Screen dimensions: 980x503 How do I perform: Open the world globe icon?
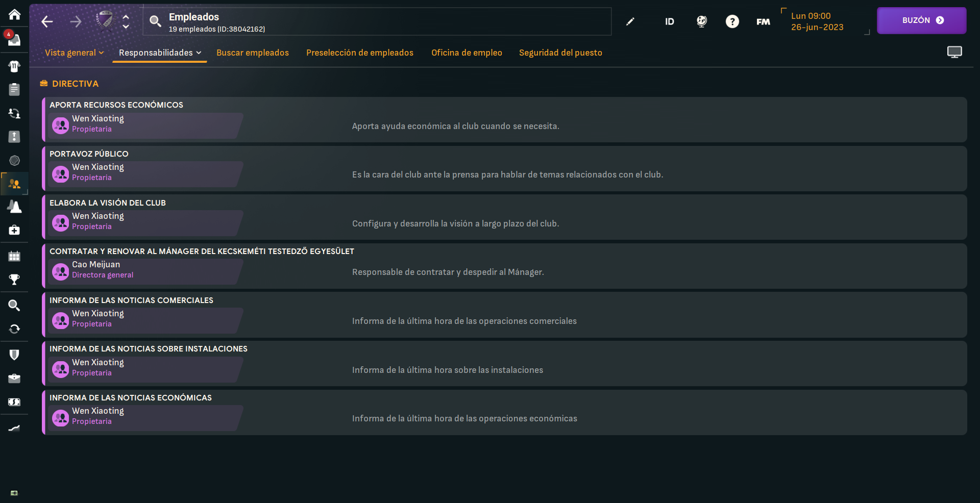pyautogui.click(x=702, y=21)
